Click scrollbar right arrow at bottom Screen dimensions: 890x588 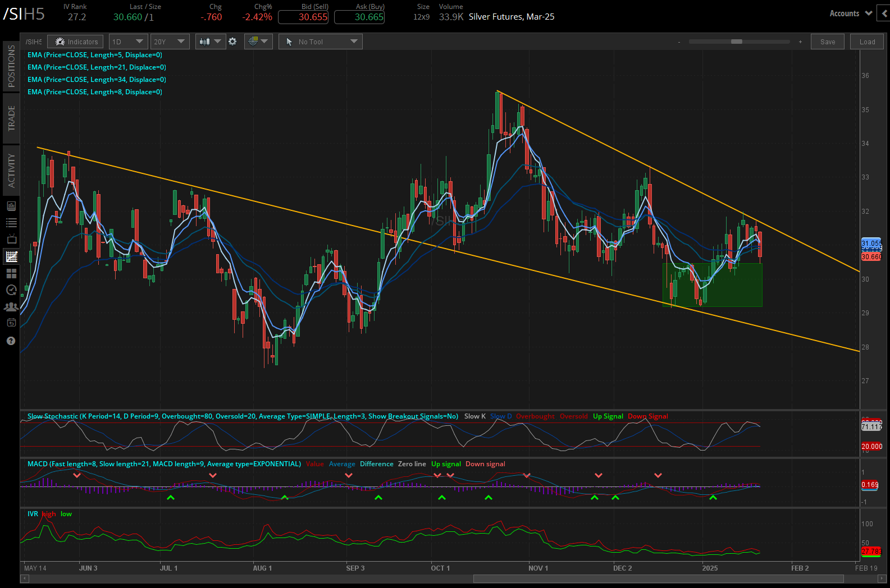pyautogui.click(x=882, y=579)
